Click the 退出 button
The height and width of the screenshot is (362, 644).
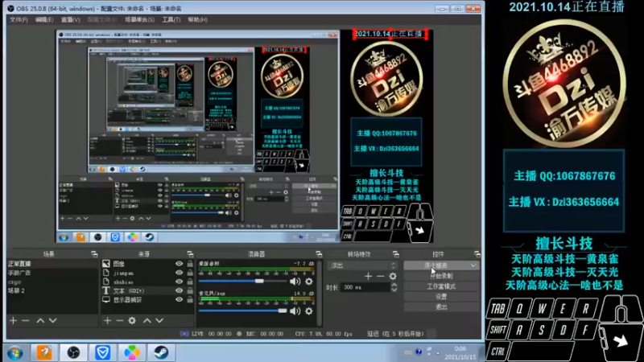pyautogui.click(x=441, y=306)
